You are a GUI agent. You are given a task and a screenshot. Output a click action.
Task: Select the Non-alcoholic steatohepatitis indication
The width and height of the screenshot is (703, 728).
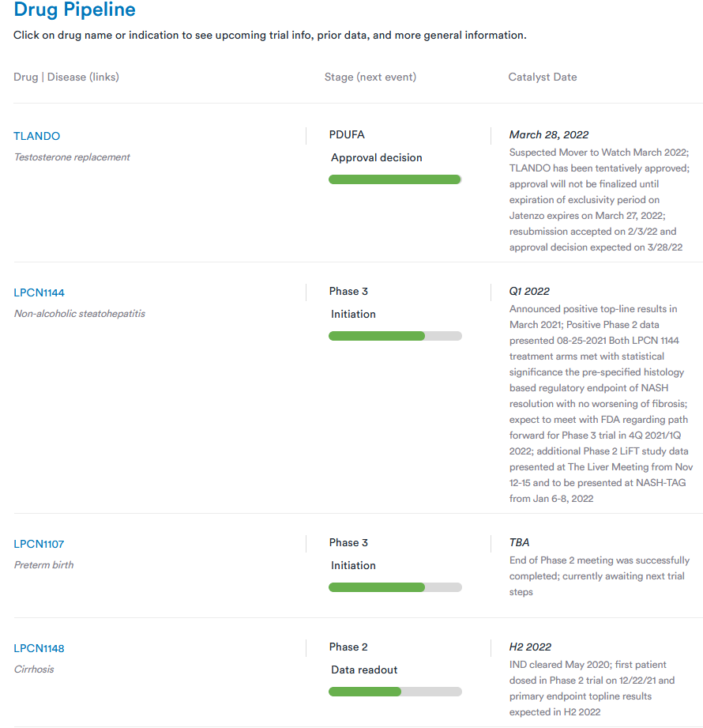80,314
